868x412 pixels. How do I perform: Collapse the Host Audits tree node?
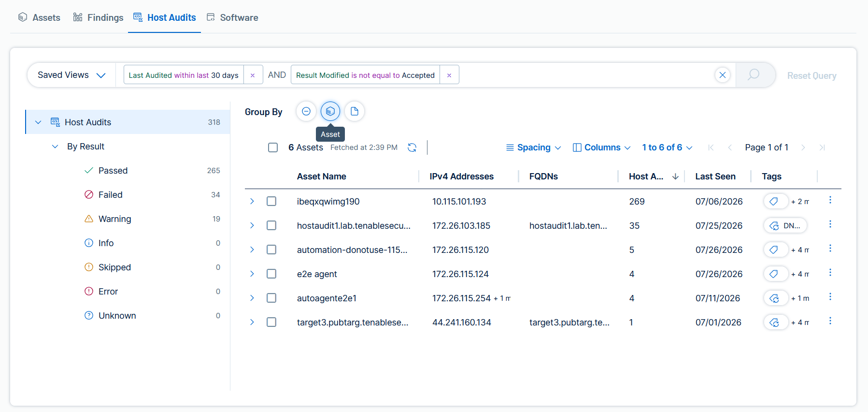pos(38,122)
